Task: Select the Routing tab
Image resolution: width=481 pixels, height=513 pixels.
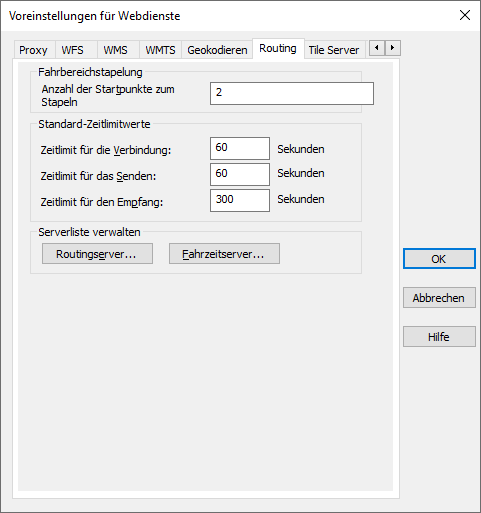Action: coord(278,49)
